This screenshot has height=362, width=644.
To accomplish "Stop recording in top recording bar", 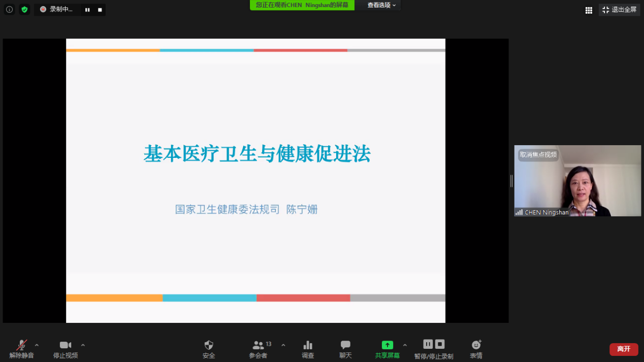I will [100, 10].
